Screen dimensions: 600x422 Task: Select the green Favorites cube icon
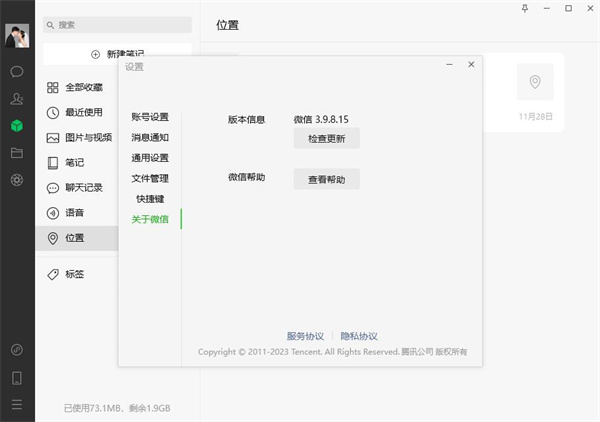(x=17, y=126)
